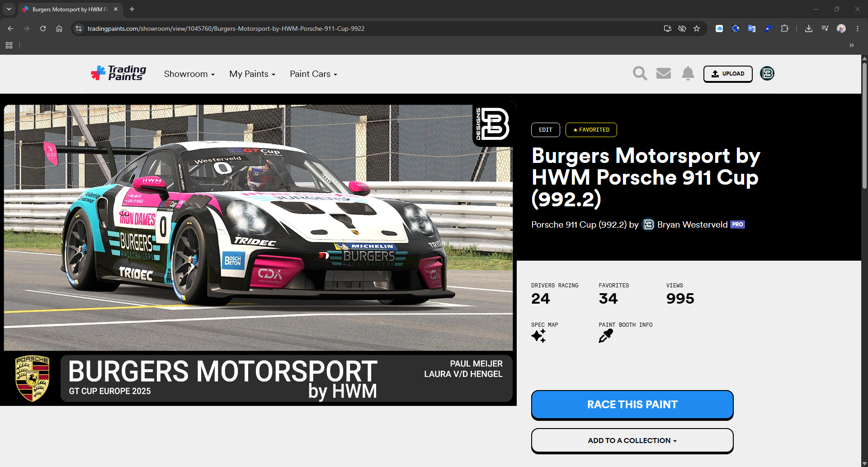Open the Chrome profile avatar
The image size is (868, 467).
pyautogui.click(x=841, y=29)
